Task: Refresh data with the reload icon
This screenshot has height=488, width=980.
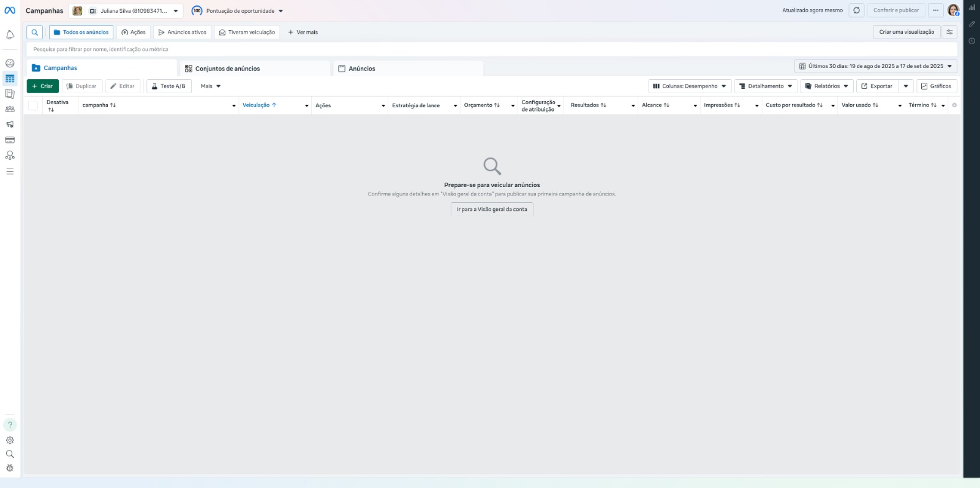Action: click(x=856, y=10)
